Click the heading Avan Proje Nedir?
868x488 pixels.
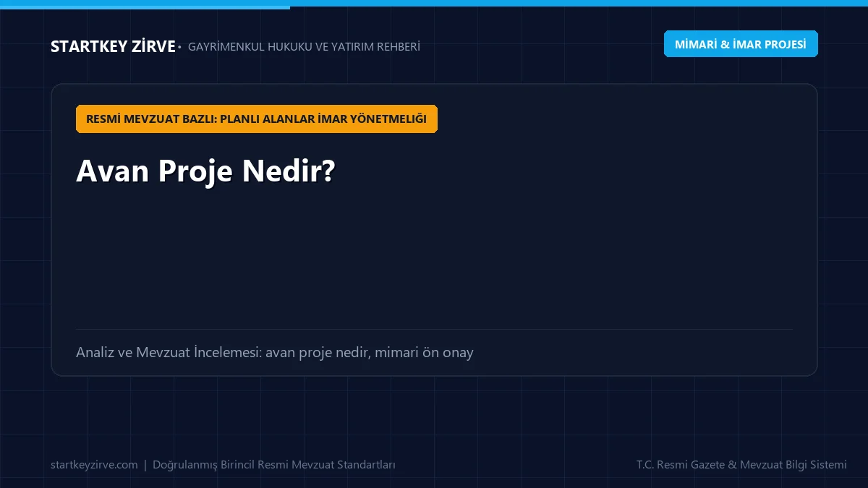206,171
